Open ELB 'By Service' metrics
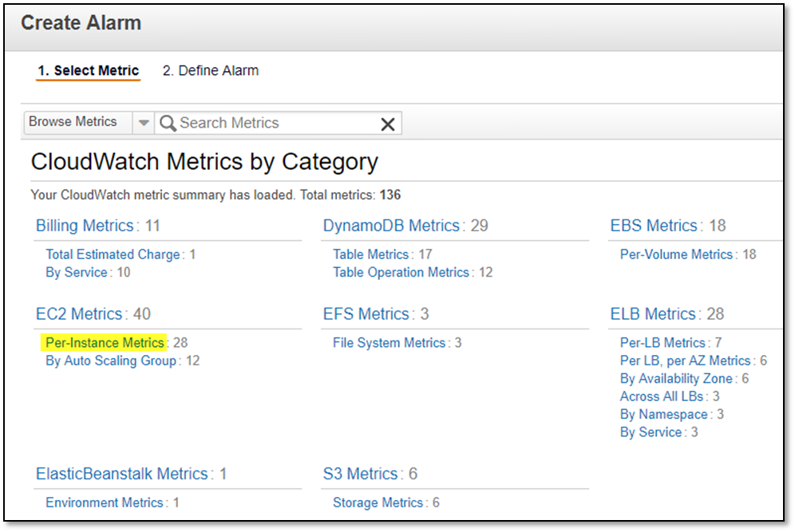 click(x=651, y=432)
